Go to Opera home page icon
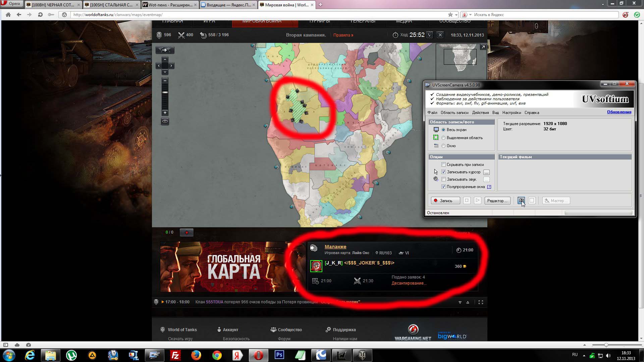The height and width of the screenshot is (362, 644). click(x=8, y=15)
